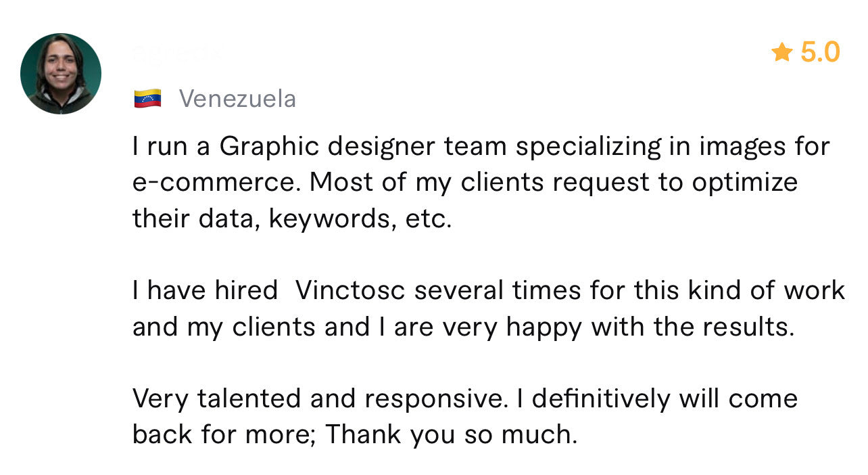The image size is (868, 475).
Task: Click the 'and my clients and I are' line
Action: click(463, 327)
